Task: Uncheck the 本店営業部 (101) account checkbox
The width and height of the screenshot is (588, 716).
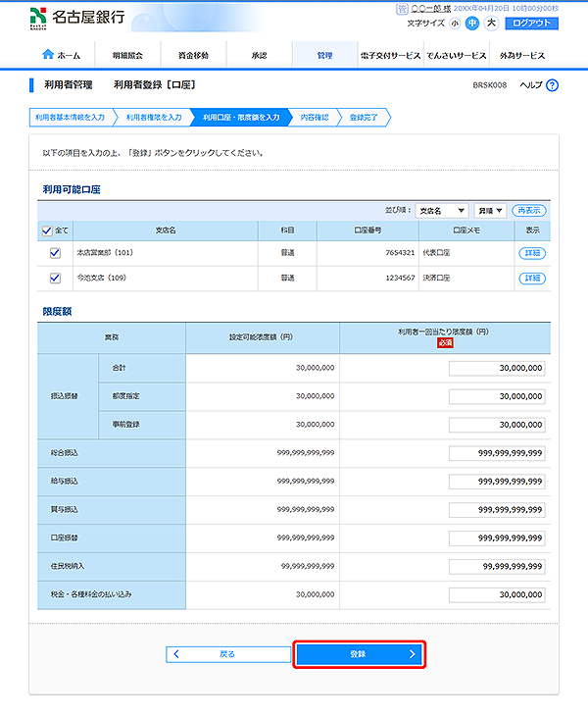Action: 55,253
